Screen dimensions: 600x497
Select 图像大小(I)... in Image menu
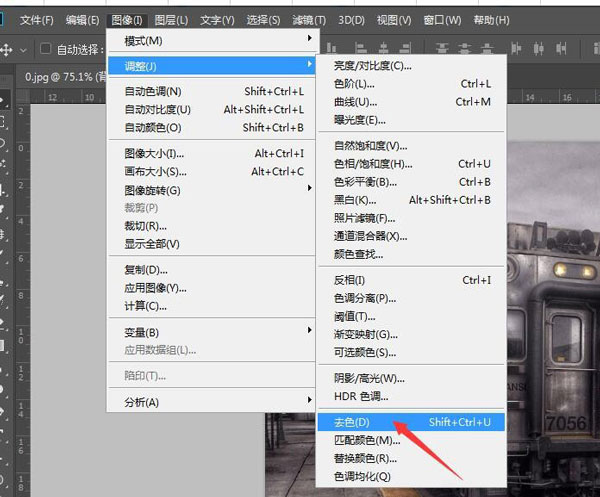point(212,154)
